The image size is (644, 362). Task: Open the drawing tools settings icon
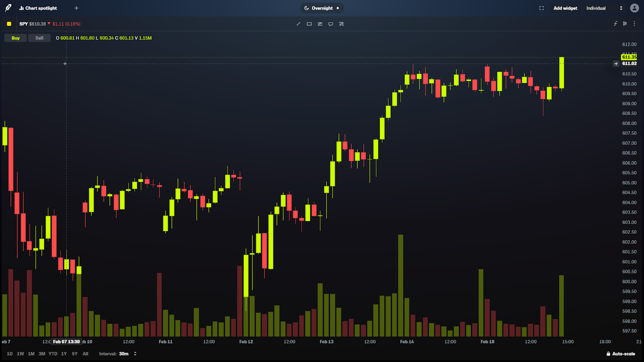tap(341, 24)
